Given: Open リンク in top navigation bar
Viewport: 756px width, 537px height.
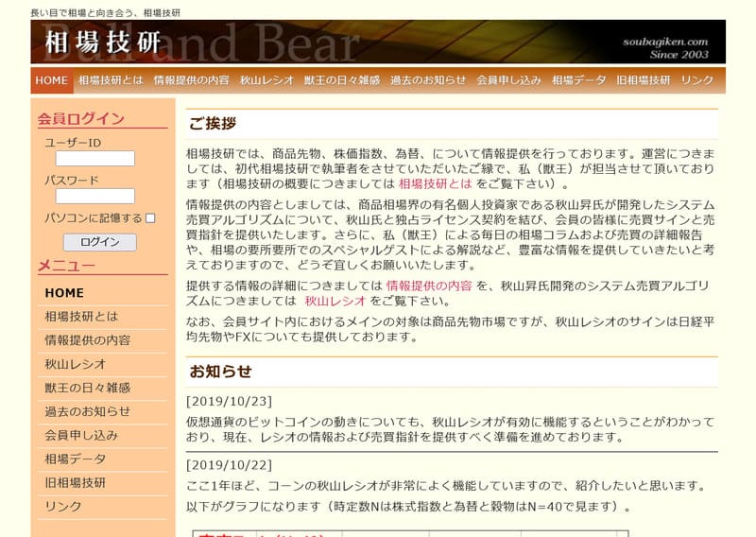Looking at the screenshot, I should 696,80.
